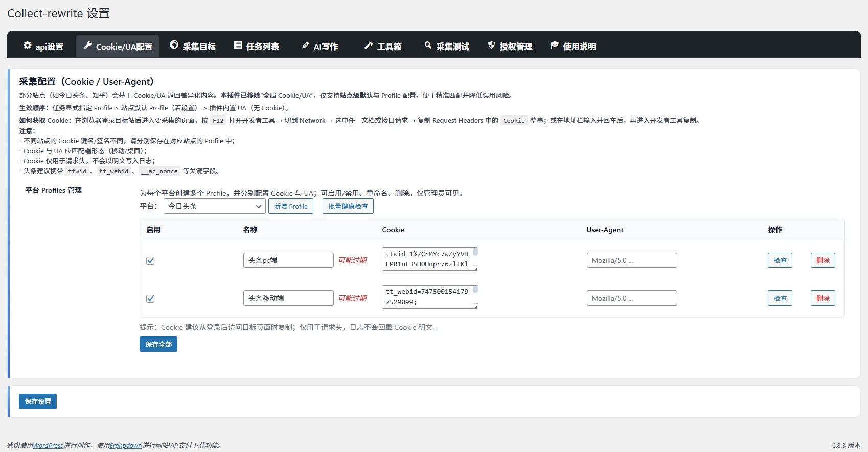Viewport: 868px width, 452px height.
Task: Click the hammer icon beside 工具箱
Action: coord(369,46)
